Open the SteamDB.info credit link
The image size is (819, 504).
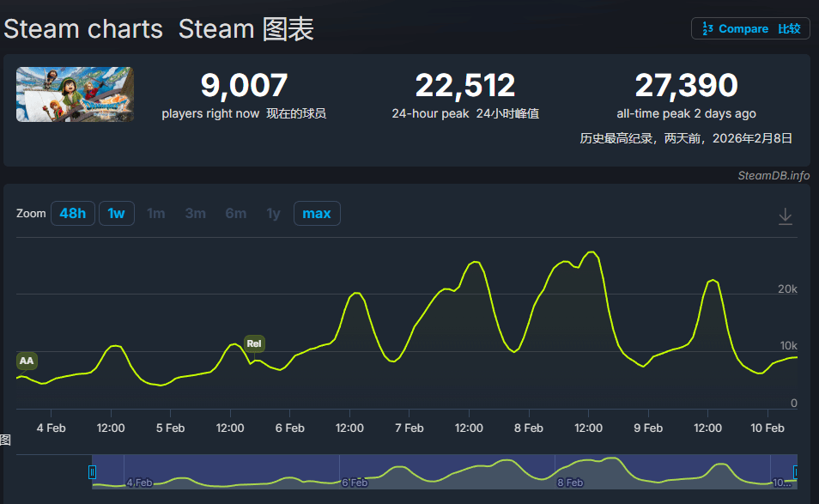pyautogui.click(x=773, y=175)
